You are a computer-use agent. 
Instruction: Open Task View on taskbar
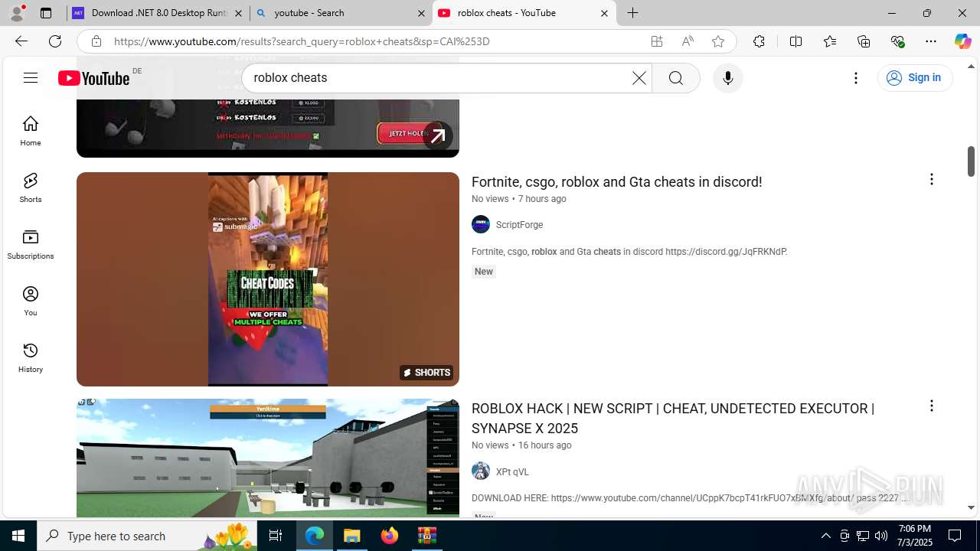[276, 536]
